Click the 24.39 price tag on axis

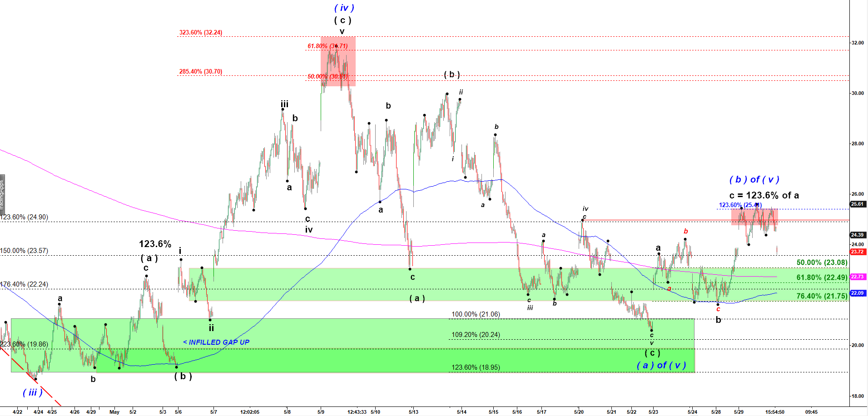pos(858,235)
